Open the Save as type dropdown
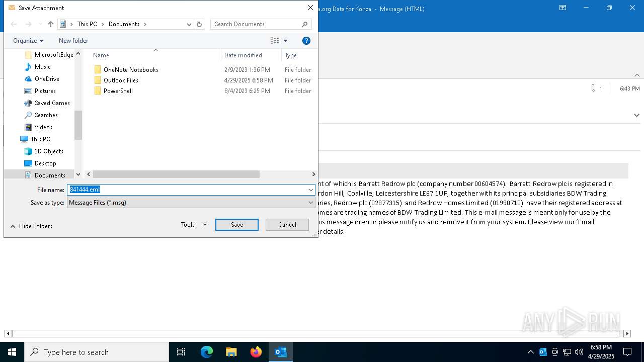This screenshot has height=362, width=644. (x=191, y=203)
